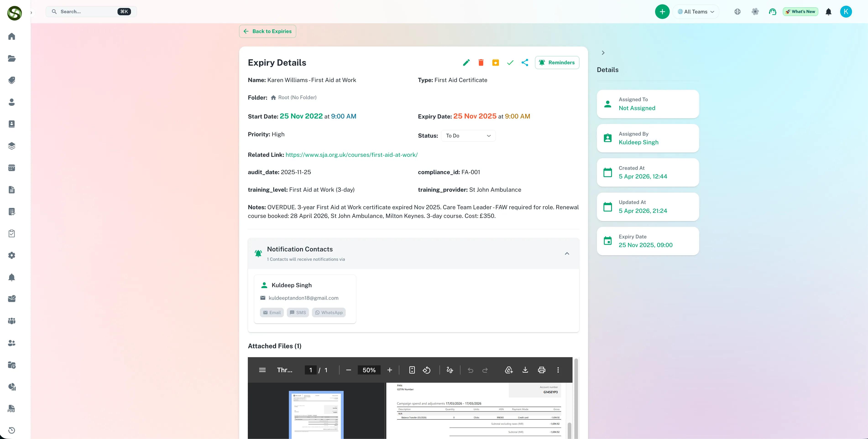Click the Back to Expiries button

(x=268, y=31)
